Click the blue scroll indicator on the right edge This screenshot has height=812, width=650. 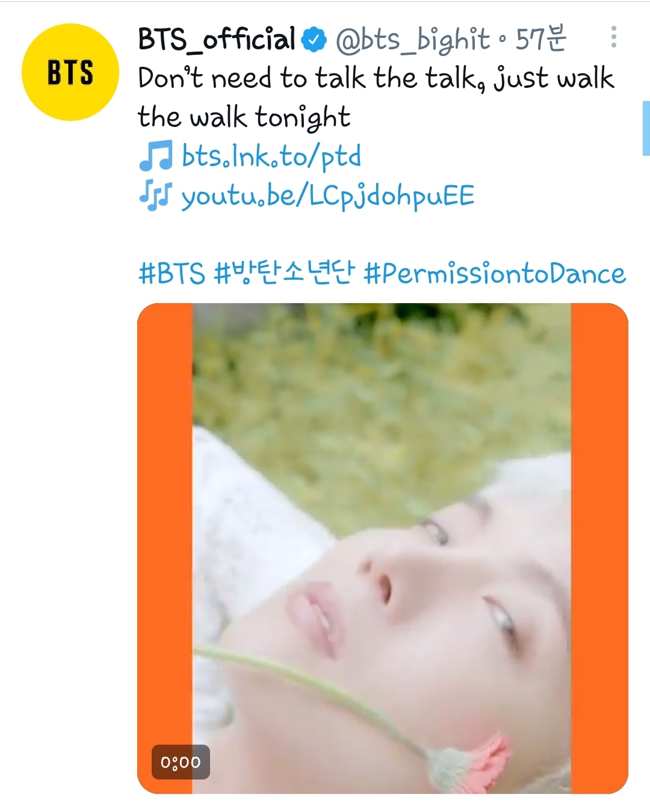point(646,129)
